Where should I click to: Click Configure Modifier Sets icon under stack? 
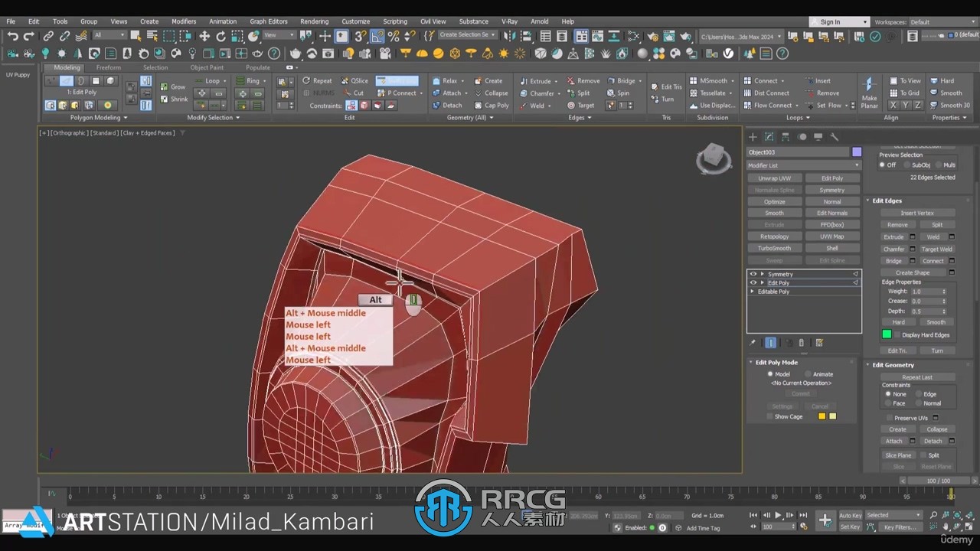coord(819,343)
